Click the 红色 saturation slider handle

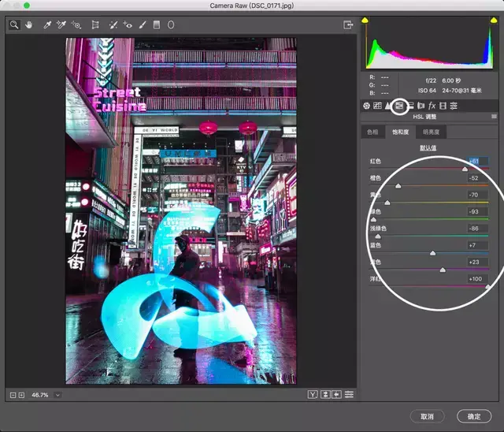tap(465, 169)
